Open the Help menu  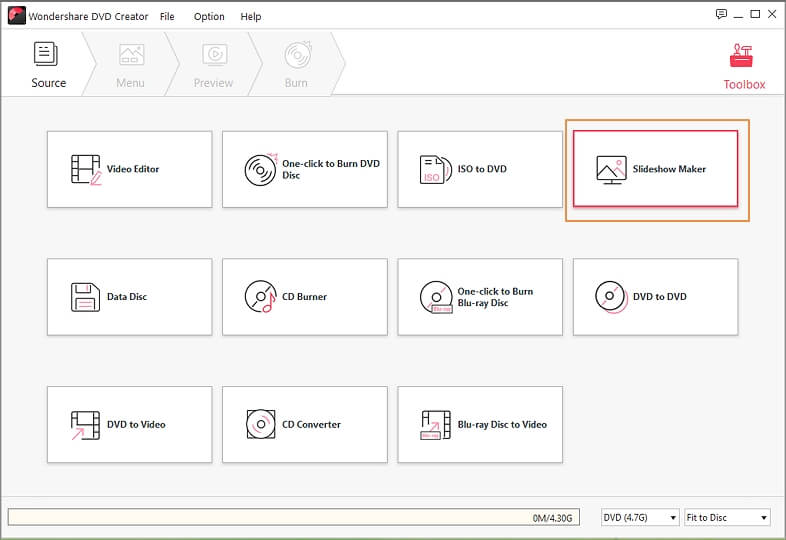coord(251,17)
